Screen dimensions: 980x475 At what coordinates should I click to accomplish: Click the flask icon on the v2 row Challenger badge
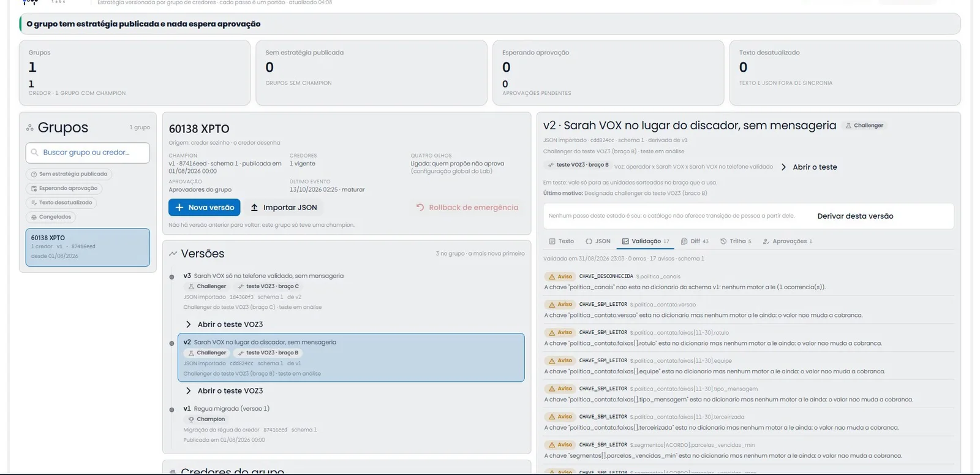191,353
